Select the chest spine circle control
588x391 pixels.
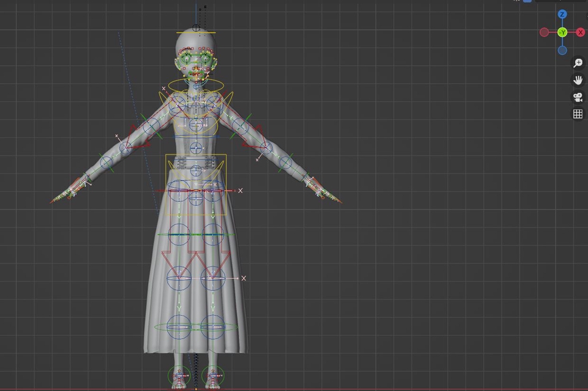[x=196, y=126]
